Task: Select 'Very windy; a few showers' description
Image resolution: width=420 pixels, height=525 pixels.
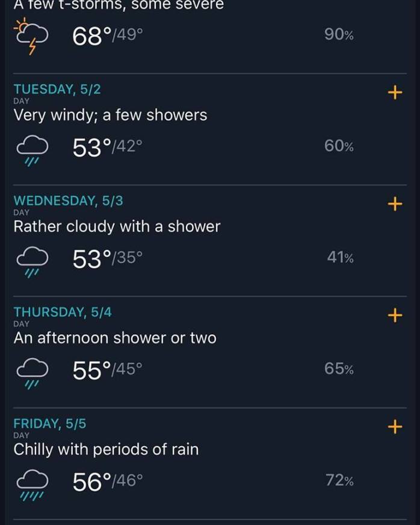Action: coord(110,115)
